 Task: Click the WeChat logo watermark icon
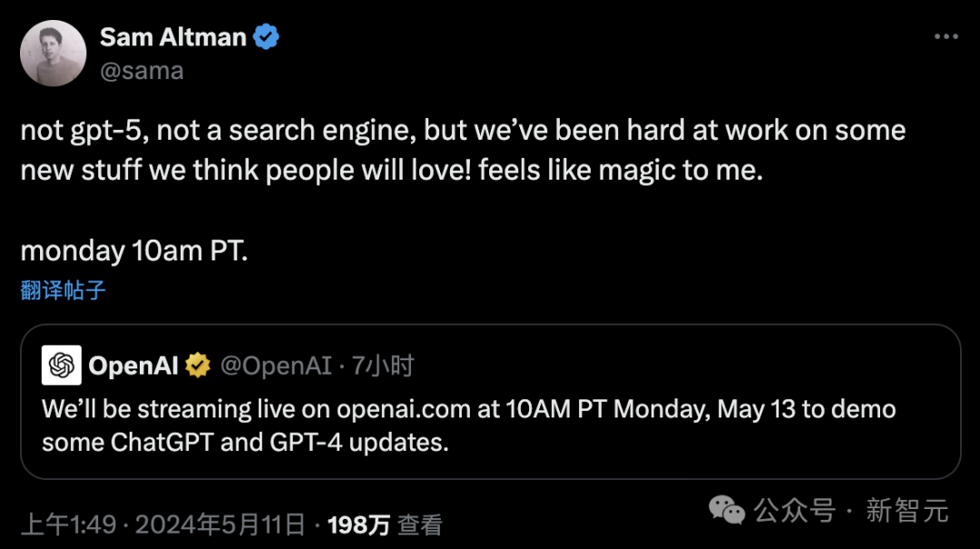coord(728,511)
